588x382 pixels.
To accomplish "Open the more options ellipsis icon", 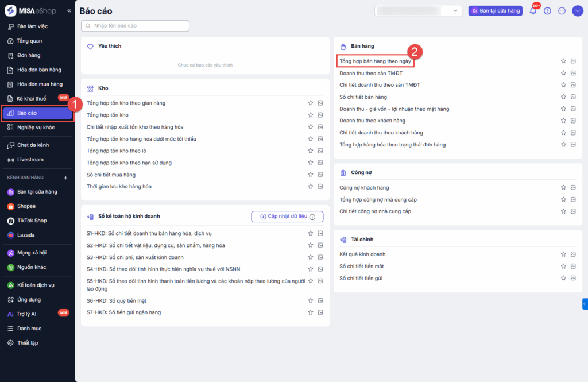I will 562,11.
